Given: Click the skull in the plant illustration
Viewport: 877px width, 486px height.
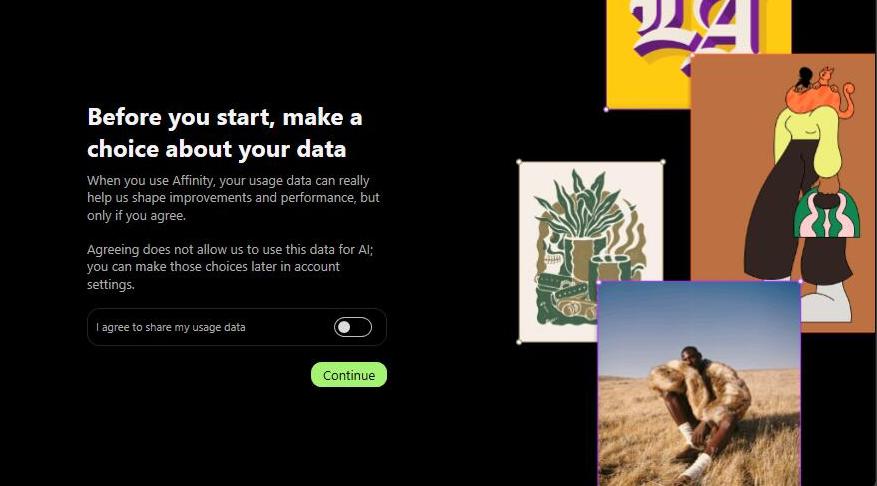Looking at the screenshot, I should pyautogui.click(x=548, y=252).
